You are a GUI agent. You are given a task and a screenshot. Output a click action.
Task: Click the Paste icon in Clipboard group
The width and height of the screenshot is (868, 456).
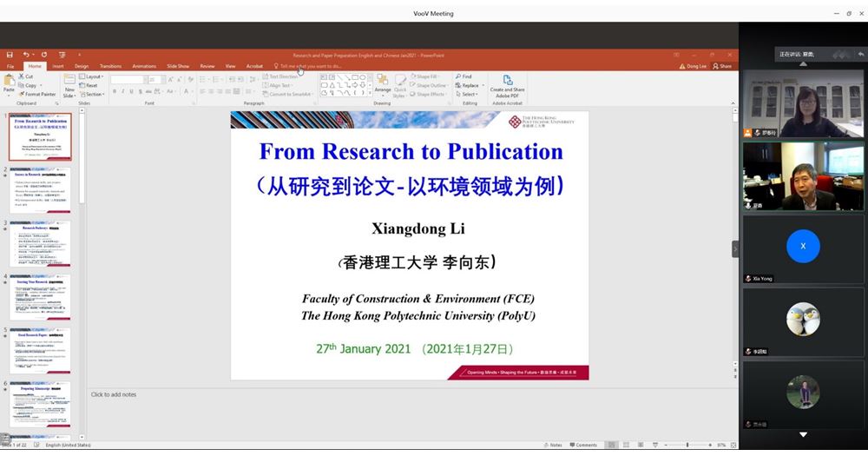pyautogui.click(x=9, y=83)
